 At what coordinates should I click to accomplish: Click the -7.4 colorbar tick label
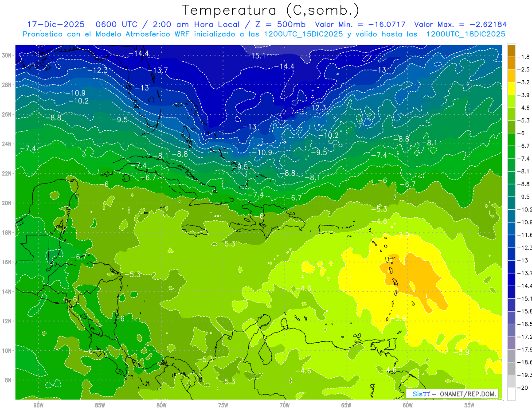(x=524, y=158)
